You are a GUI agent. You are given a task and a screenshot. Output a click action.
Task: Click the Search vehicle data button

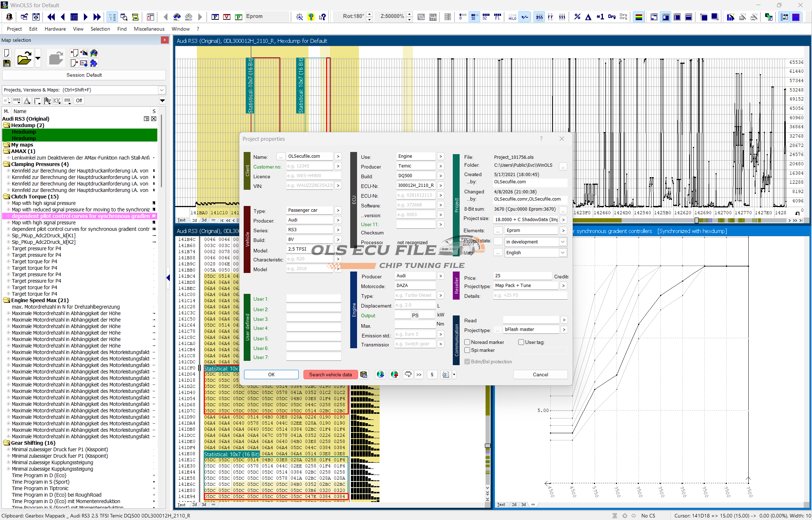click(x=330, y=375)
